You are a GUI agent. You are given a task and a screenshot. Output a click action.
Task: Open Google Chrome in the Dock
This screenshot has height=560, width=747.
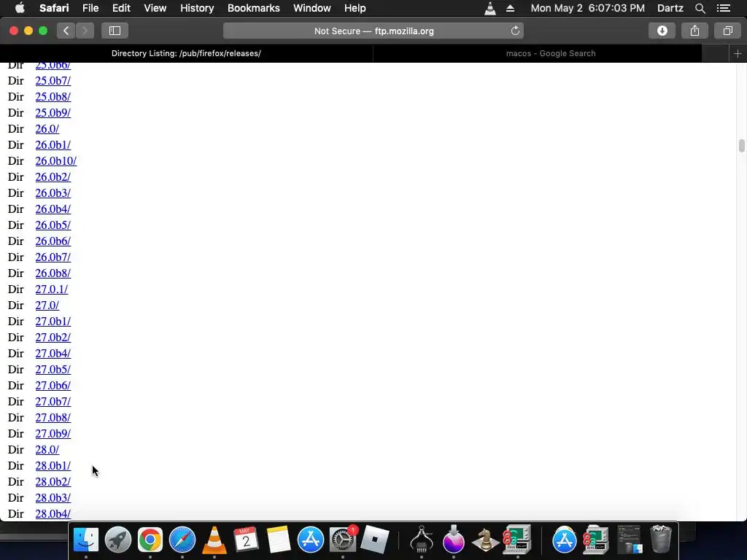pyautogui.click(x=150, y=540)
